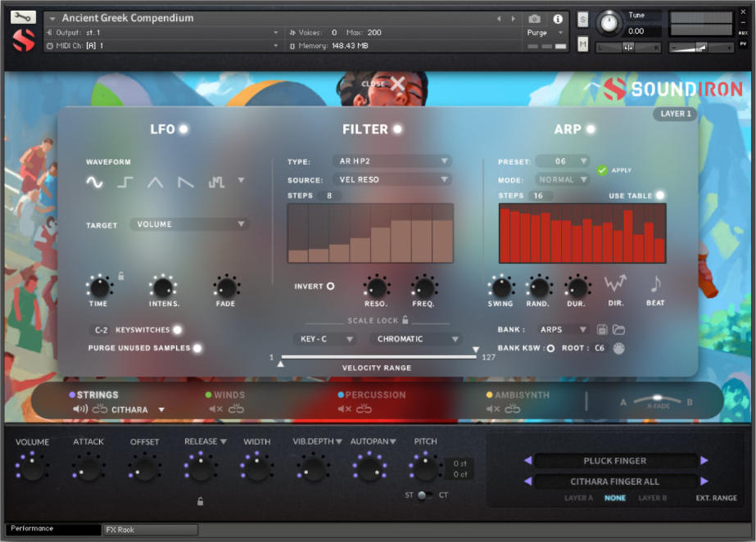Select the sine LFO waveform
Image resolution: width=756 pixels, height=542 pixels.
pyautogui.click(x=93, y=180)
